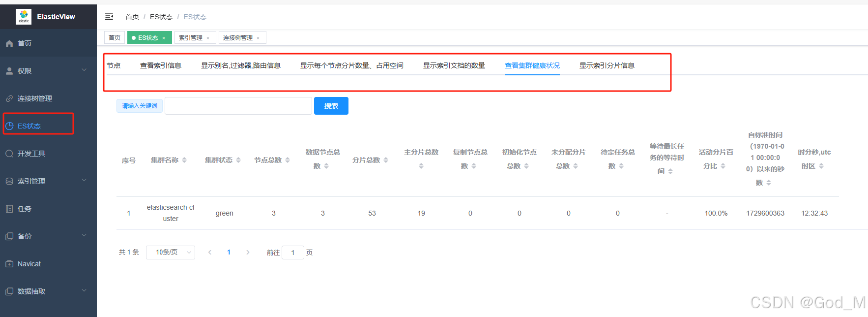Sort by 未分配分片总数 column arrows
This screenshot has width=868, height=317.
click(x=576, y=166)
